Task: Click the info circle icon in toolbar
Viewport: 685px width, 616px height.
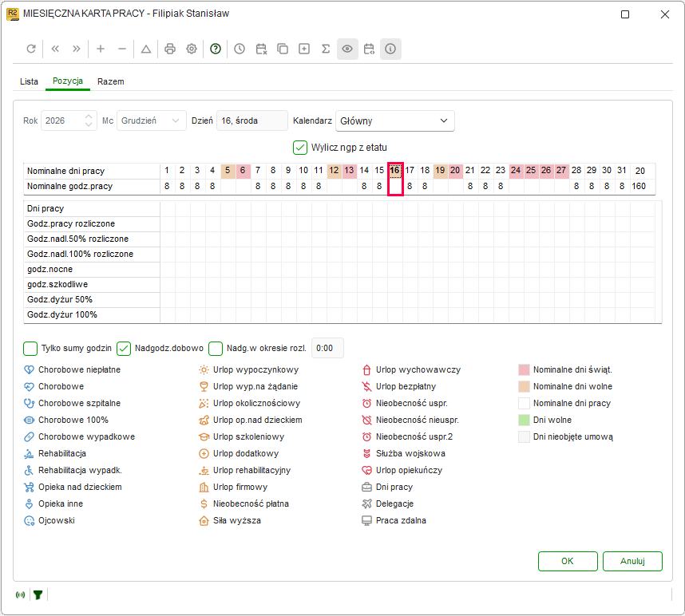Action: pos(390,49)
